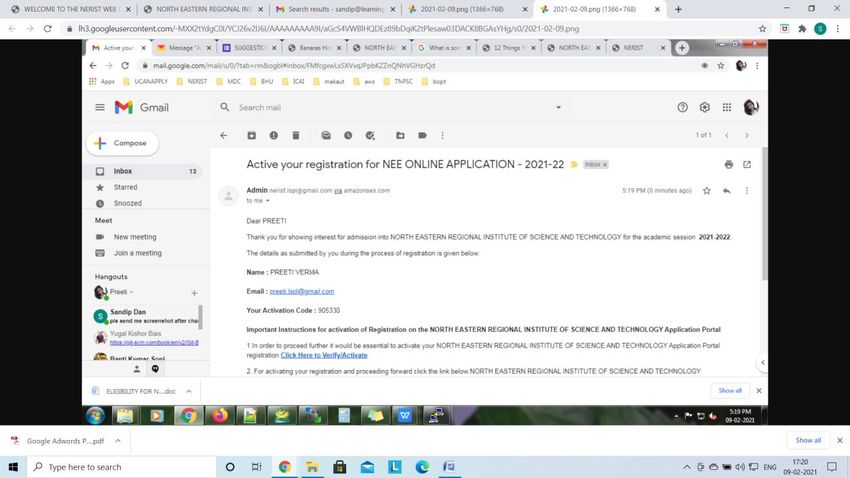Show hidden system tray icons chevron
The image size is (850, 478).
pos(686,467)
